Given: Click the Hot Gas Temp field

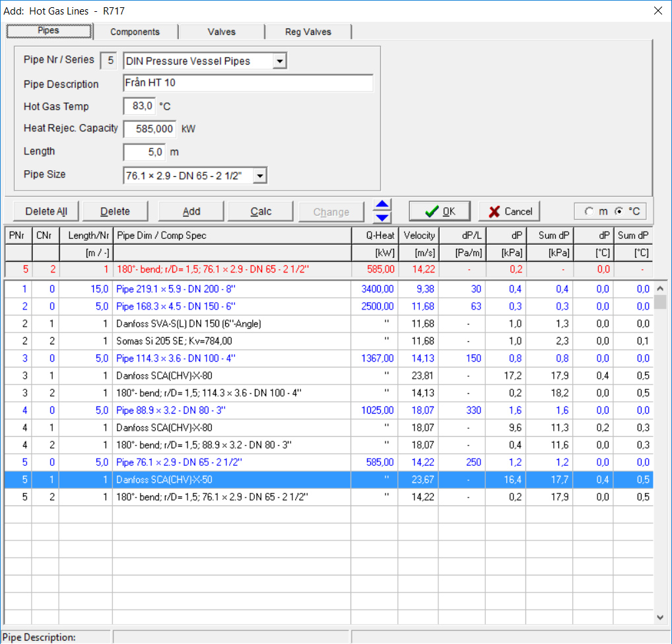Looking at the screenshot, I should coord(139,106).
